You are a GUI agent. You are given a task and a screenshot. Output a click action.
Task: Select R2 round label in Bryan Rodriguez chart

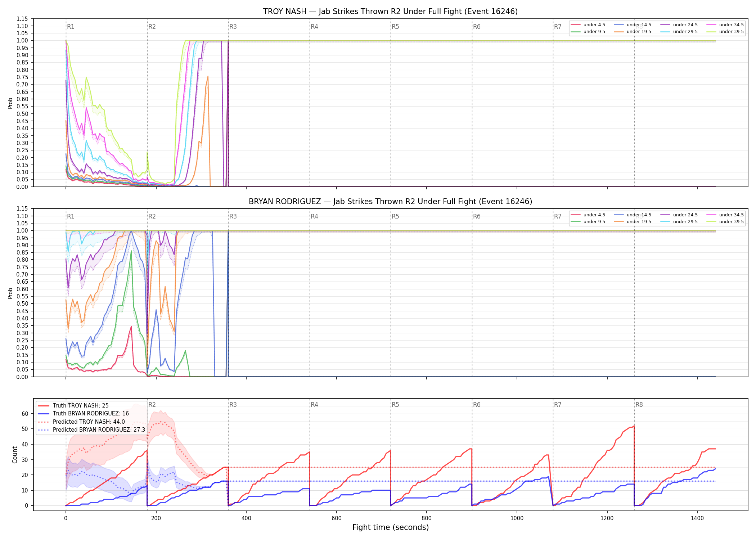152,216
